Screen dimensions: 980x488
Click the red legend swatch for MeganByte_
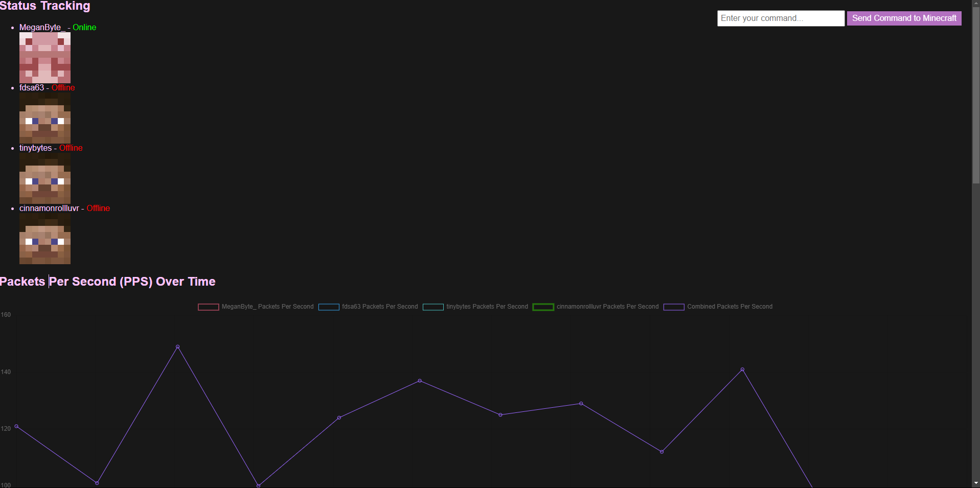point(209,307)
